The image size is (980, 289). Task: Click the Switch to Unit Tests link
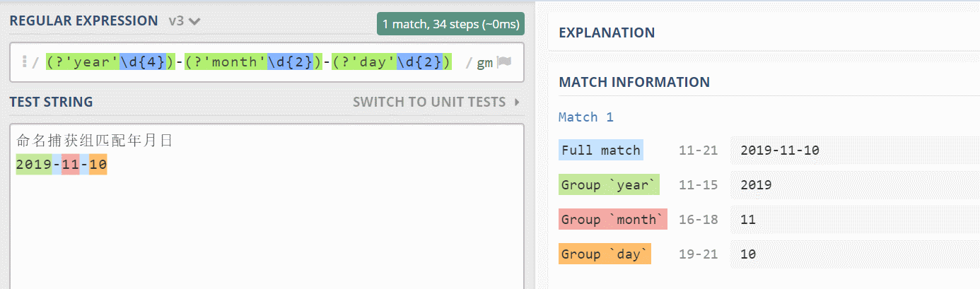(429, 102)
